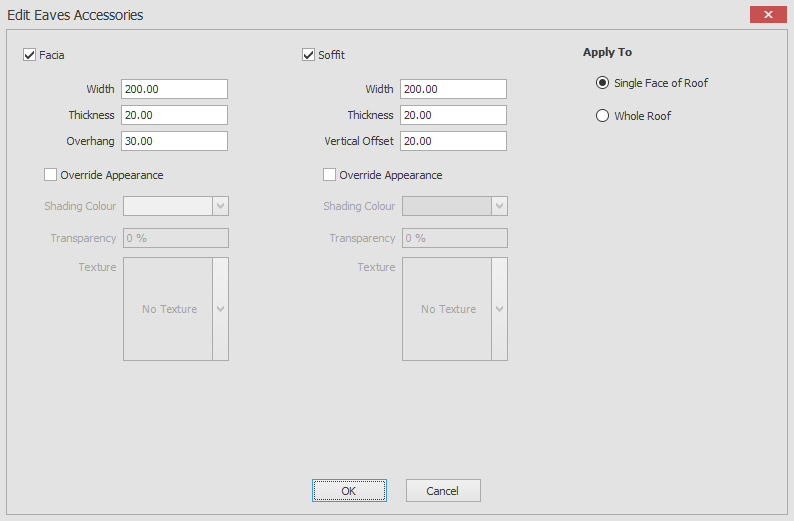Click the Facia Thickness input field
The height and width of the screenshot is (521, 794).
tap(174, 115)
